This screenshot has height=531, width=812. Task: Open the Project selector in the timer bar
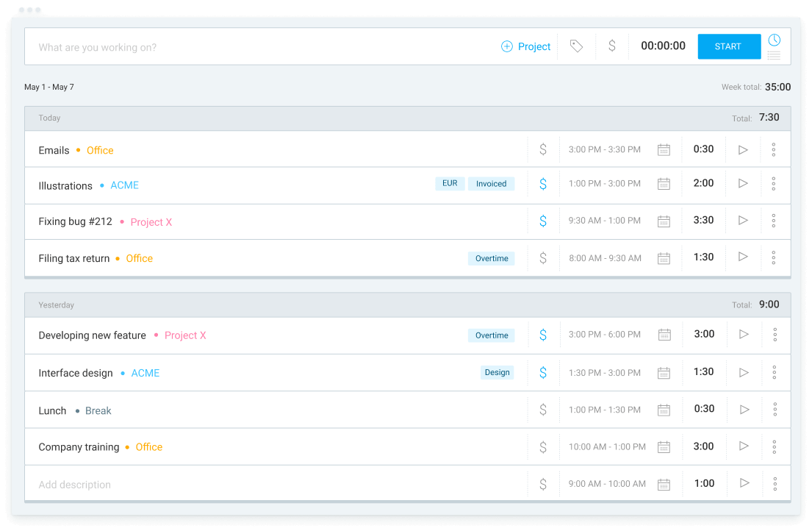click(x=526, y=46)
